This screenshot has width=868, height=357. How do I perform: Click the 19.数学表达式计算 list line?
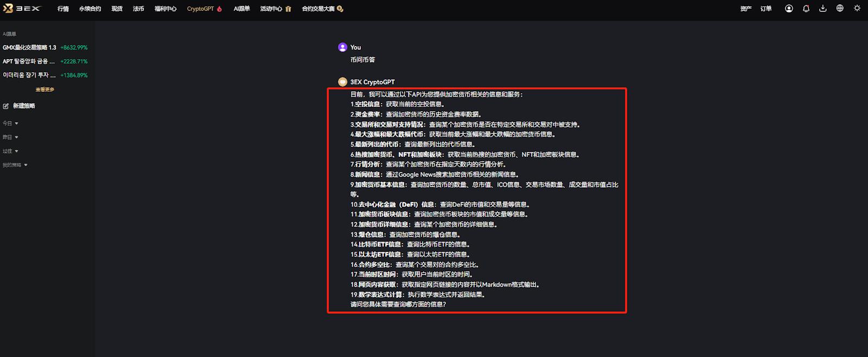(418, 295)
